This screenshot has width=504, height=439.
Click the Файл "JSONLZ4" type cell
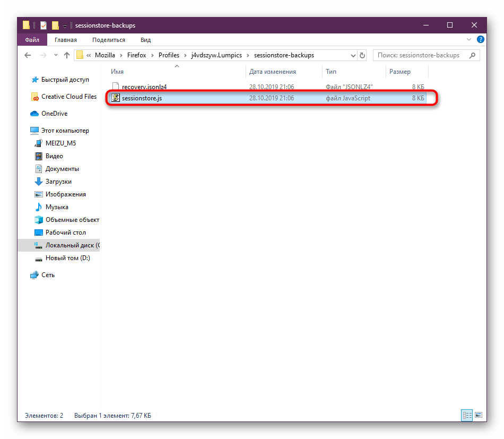pyautogui.click(x=349, y=87)
